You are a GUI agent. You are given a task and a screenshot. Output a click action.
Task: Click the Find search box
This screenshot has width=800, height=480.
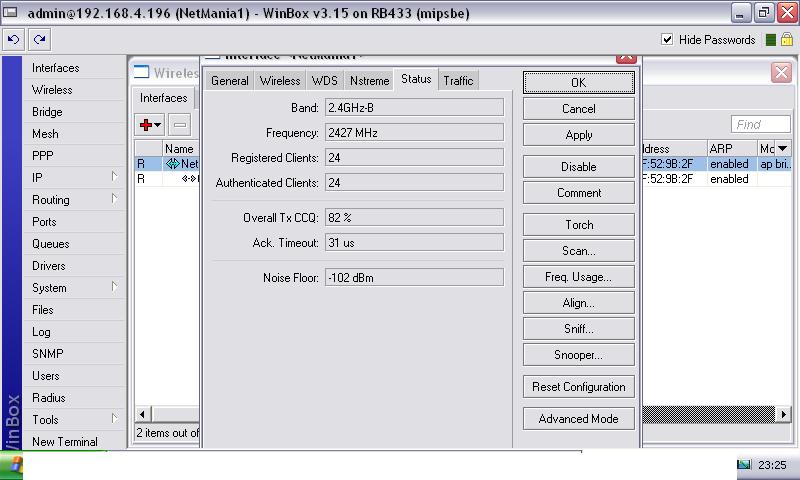click(x=761, y=124)
